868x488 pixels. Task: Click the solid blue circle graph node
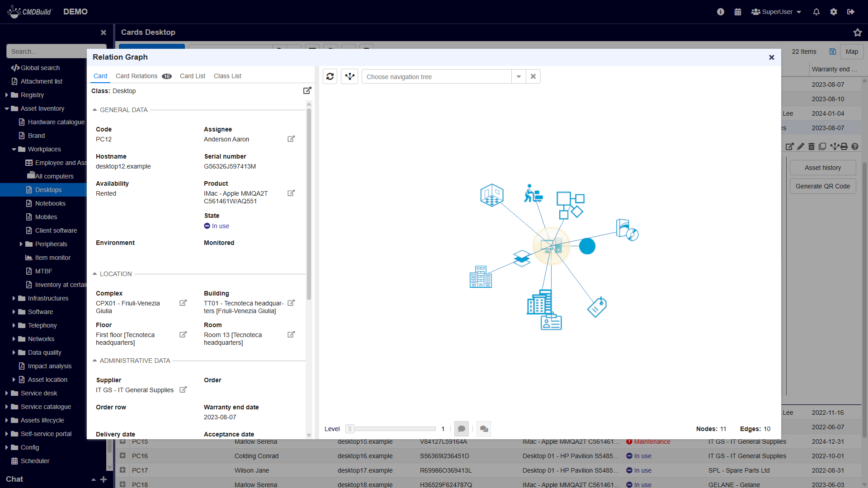(587, 246)
